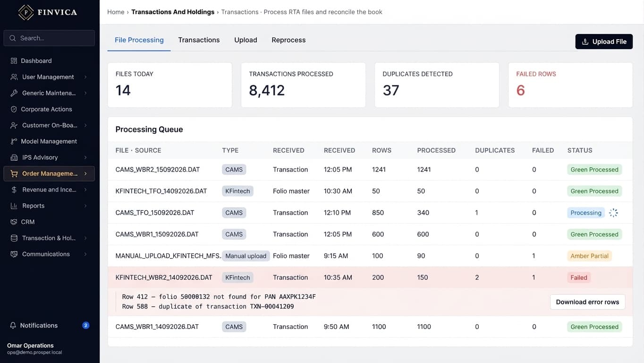Viewport: 644px width, 363px height.
Task: Open Omar Operations user profile
Action: pyautogui.click(x=34, y=349)
